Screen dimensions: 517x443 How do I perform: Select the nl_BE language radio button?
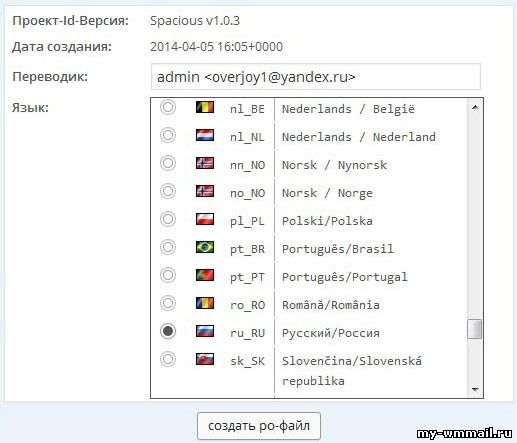pyautogui.click(x=168, y=107)
